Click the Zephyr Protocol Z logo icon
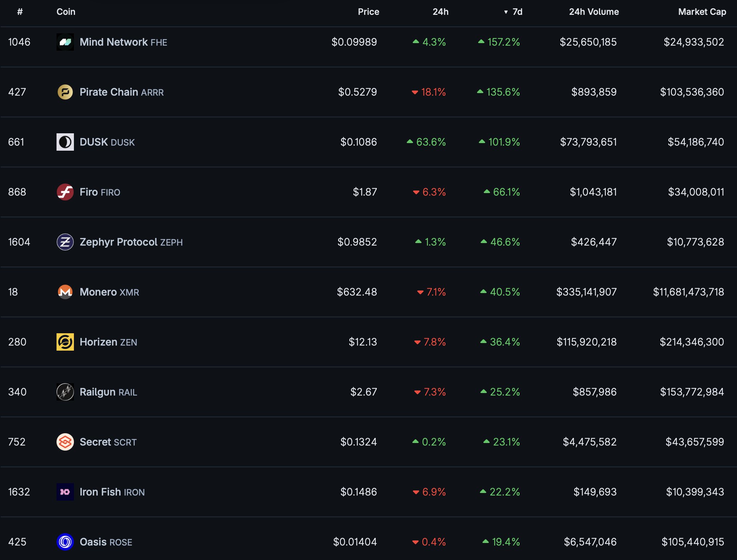737x560 pixels. [65, 242]
